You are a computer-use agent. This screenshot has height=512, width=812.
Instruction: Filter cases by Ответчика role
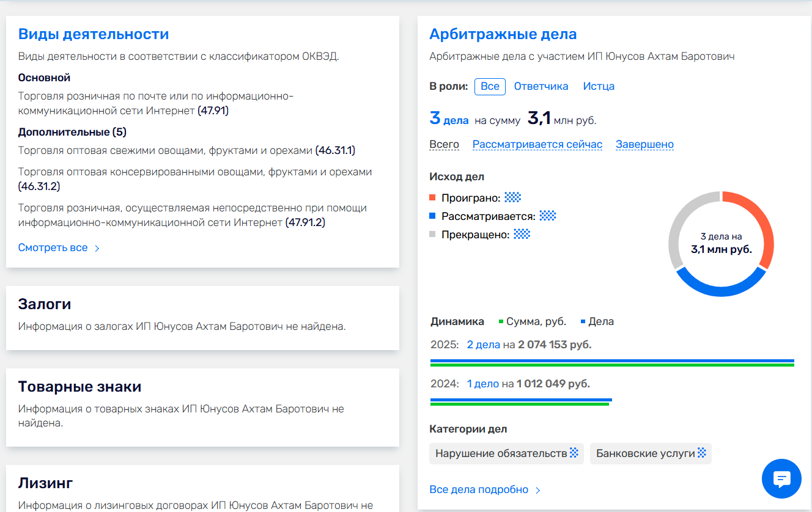coord(541,86)
